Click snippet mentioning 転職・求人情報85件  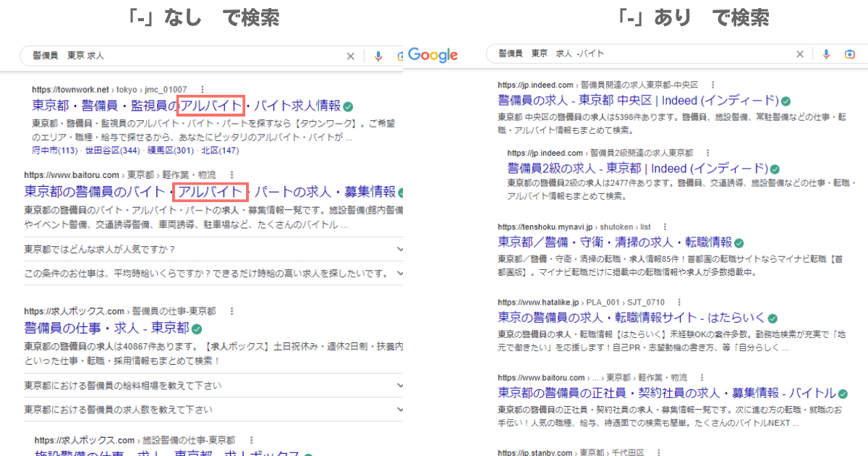coord(672,266)
